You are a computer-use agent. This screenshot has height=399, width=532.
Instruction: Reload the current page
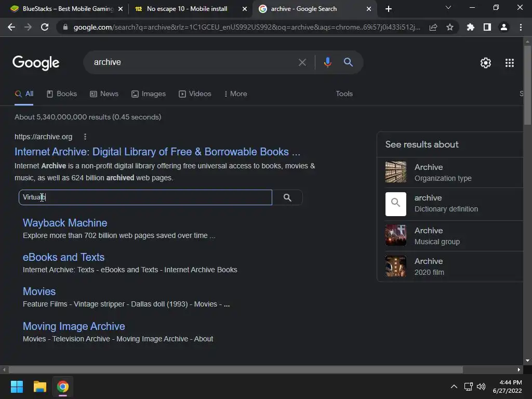(45, 27)
